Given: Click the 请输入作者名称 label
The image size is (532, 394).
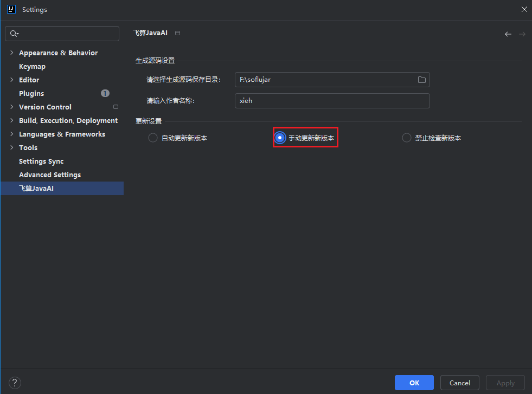Looking at the screenshot, I should coord(170,101).
